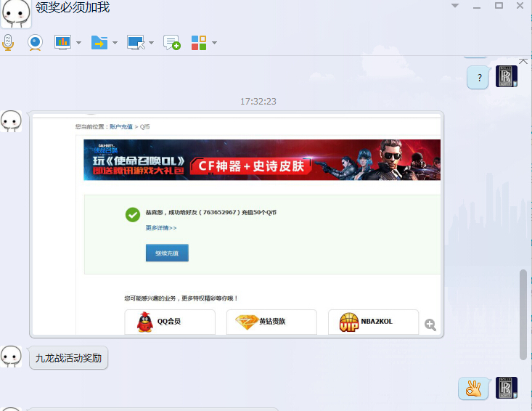Create a discussion group with chat-plus icon
Image resolution: width=532 pixels, height=411 pixels.
[172, 43]
